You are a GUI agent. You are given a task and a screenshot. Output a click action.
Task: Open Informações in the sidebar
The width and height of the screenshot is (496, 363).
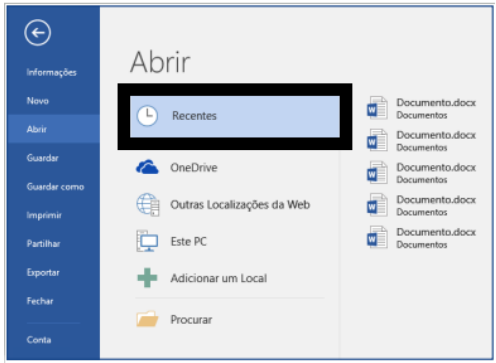pyautogui.click(x=52, y=72)
